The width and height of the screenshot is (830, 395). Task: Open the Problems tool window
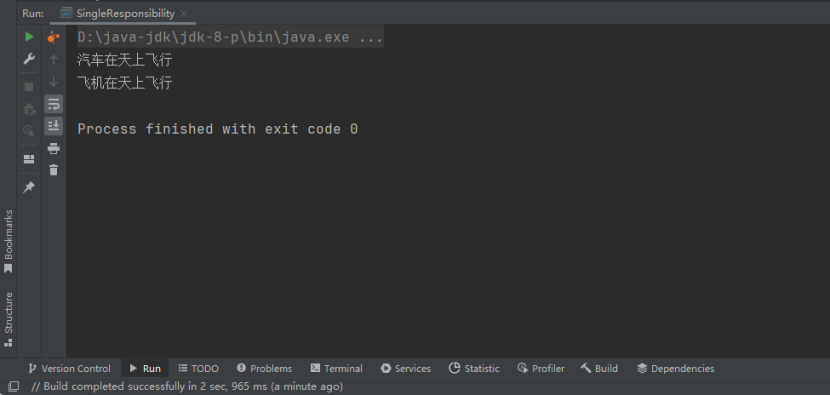click(264, 369)
